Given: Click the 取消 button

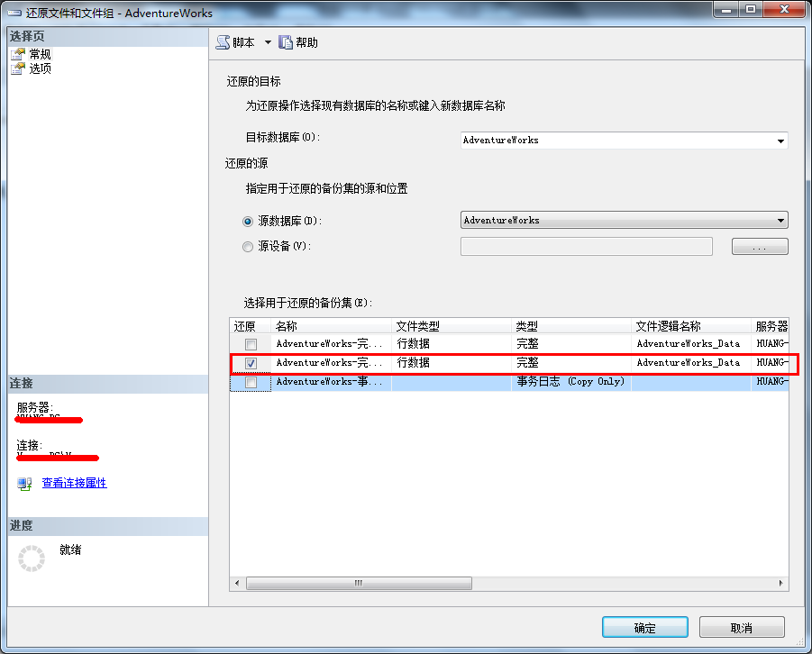Looking at the screenshot, I should click(741, 626).
